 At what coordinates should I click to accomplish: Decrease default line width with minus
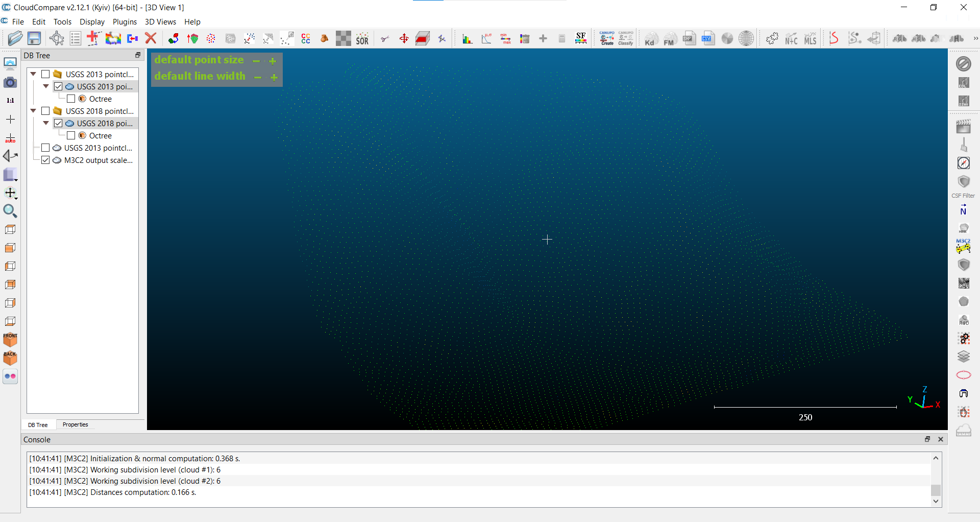coord(258,77)
